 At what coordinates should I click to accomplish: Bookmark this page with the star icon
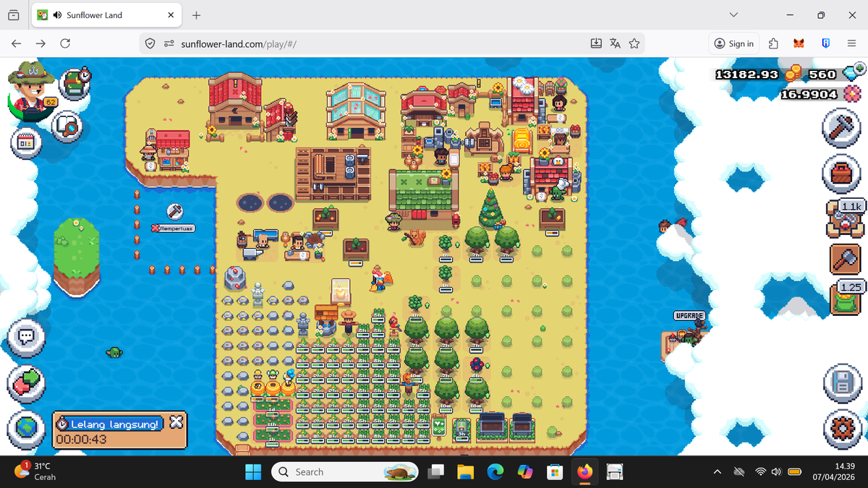634,43
